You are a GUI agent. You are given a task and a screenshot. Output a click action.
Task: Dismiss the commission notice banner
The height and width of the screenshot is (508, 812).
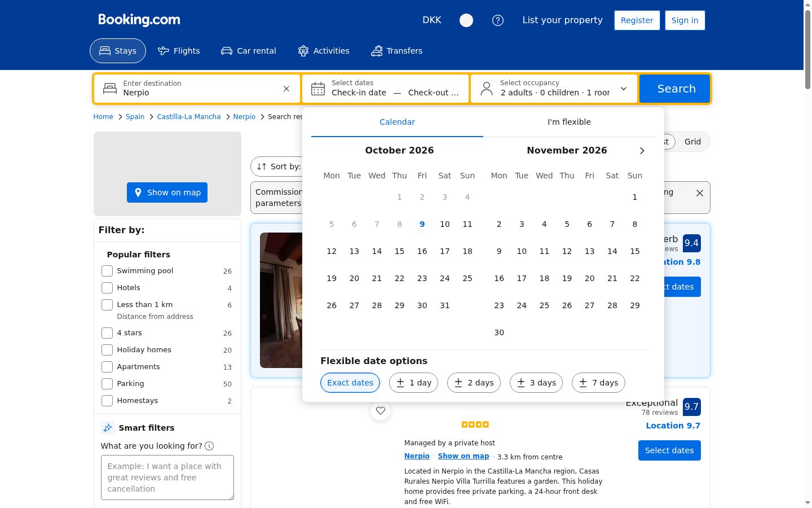pyautogui.click(x=700, y=193)
